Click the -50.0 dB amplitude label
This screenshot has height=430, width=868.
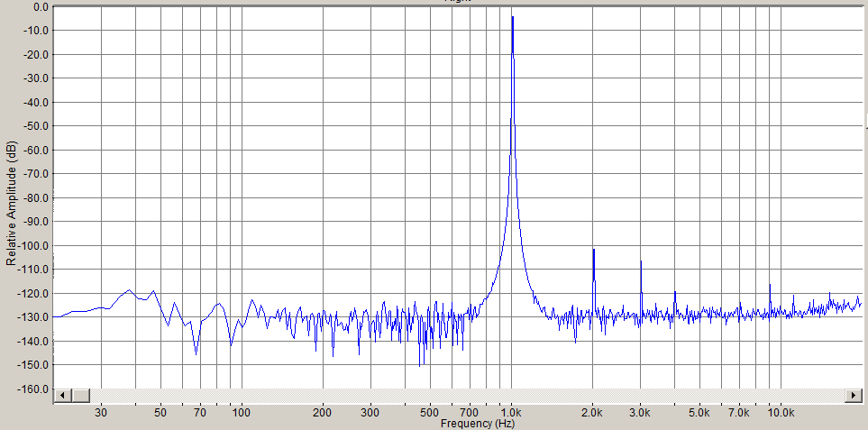coord(37,125)
